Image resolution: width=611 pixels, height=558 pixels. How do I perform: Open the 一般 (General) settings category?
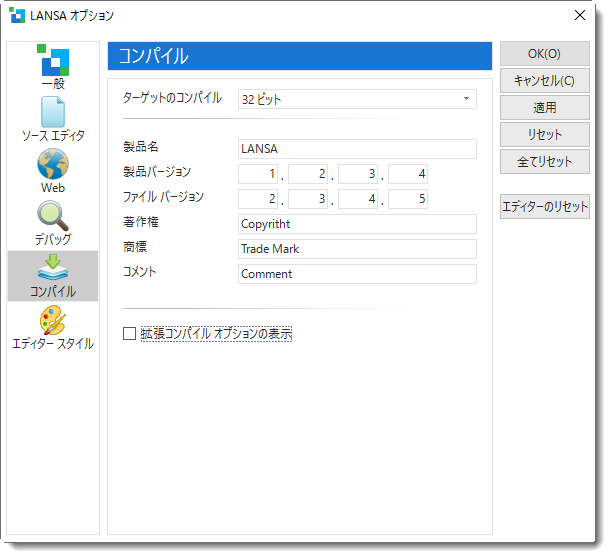[x=53, y=67]
